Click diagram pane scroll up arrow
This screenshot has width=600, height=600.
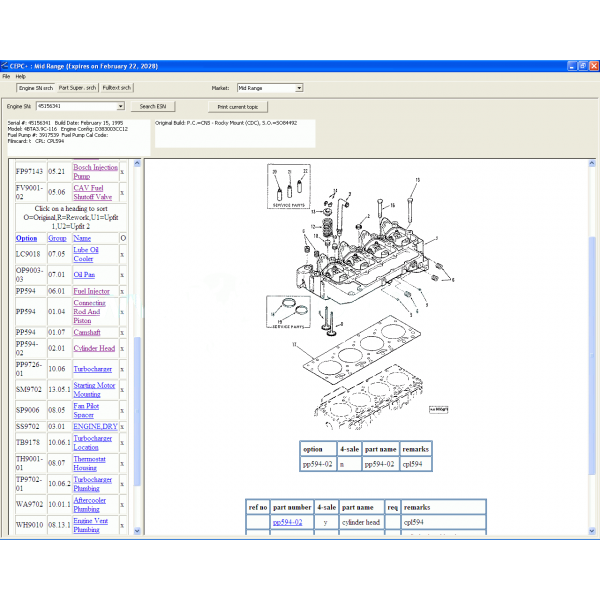(592, 163)
